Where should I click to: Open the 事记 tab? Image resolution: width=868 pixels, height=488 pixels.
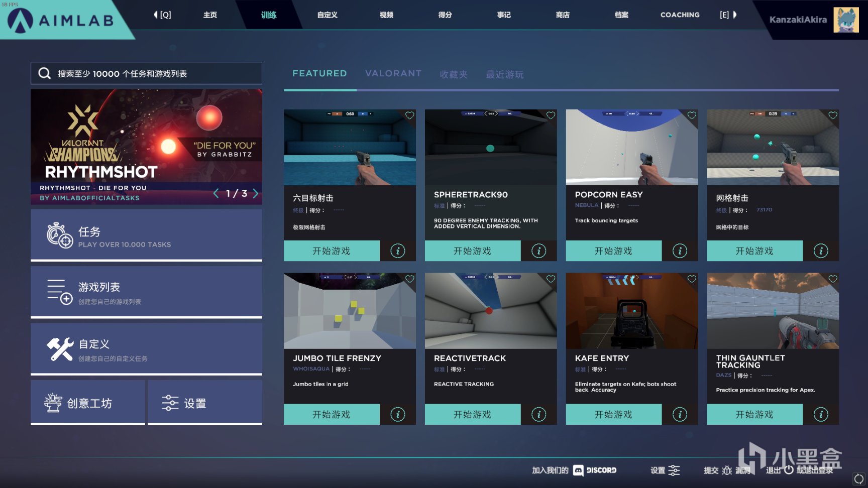(504, 15)
